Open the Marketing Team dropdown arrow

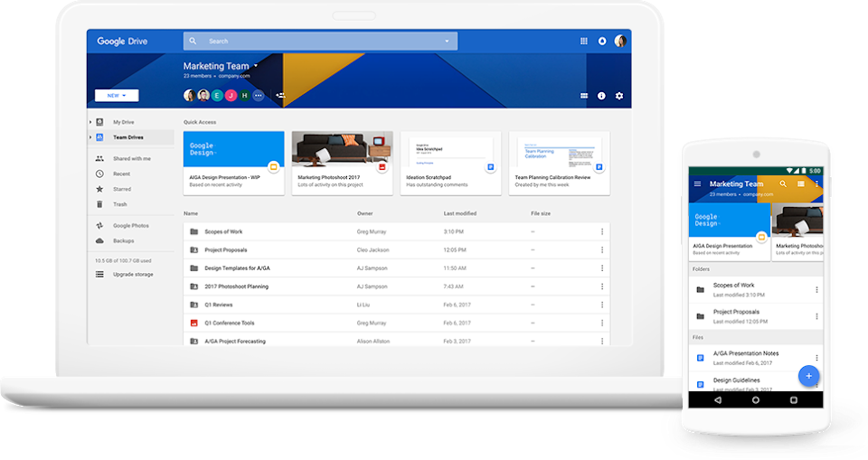pos(255,66)
